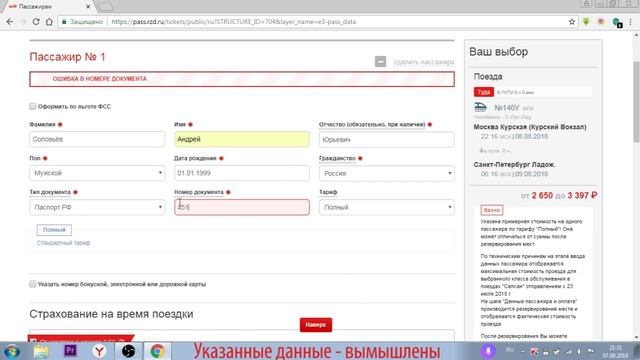The width and height of the screenshot is (640, 360).
Task: Click the Санкт-Петербург Ладож. station text
Action: [514, 164]
